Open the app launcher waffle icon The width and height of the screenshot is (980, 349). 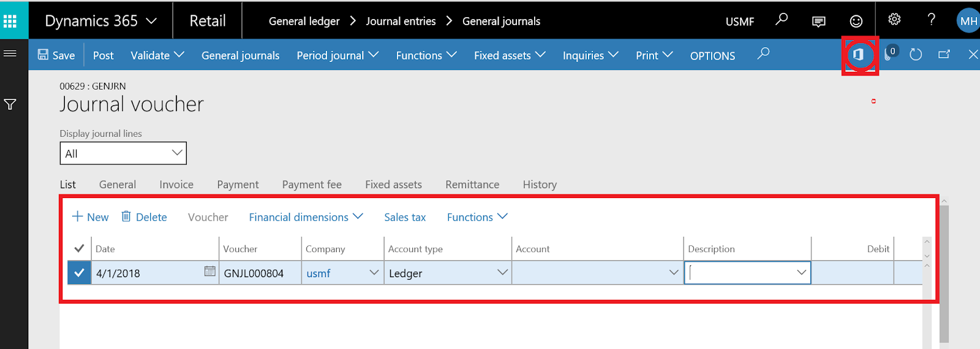click(x=10, y=21)
